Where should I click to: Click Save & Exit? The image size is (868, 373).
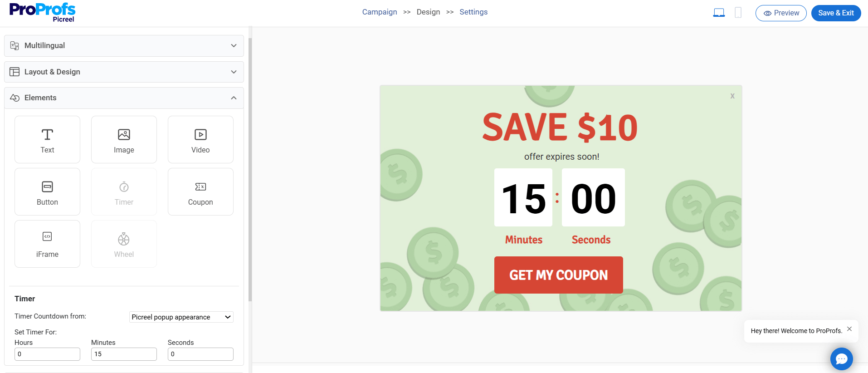[x=835, y=13]
